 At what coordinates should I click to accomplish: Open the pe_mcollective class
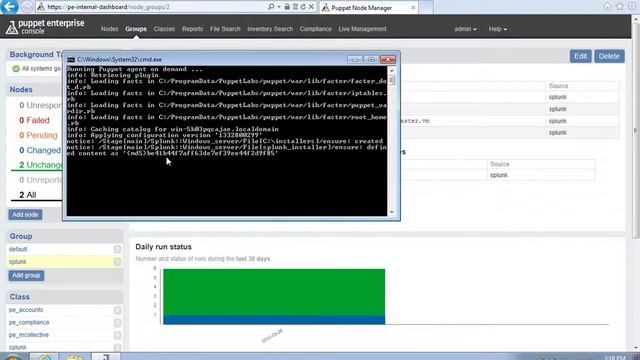(x=29, y=335)
